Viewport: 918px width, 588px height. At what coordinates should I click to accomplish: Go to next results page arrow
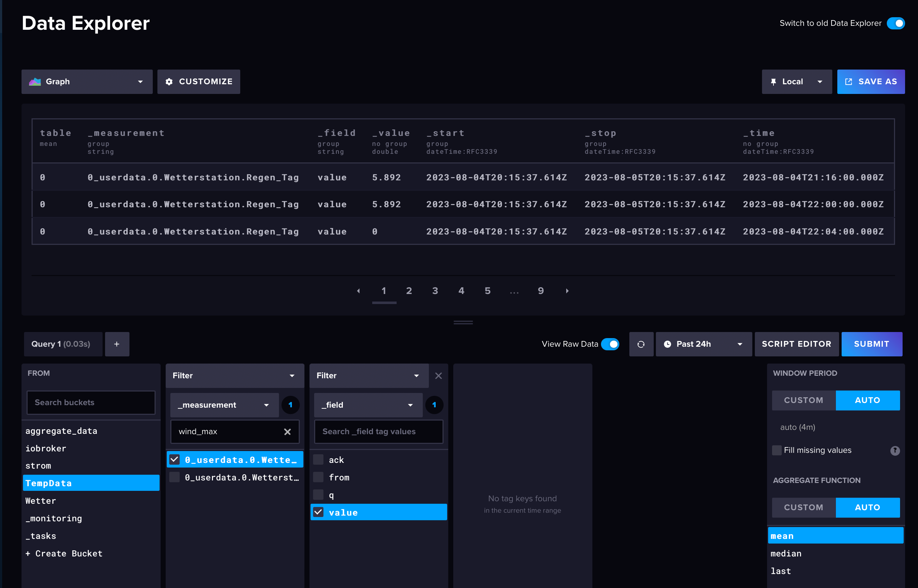pyautogui.click(x=567, y=291)
